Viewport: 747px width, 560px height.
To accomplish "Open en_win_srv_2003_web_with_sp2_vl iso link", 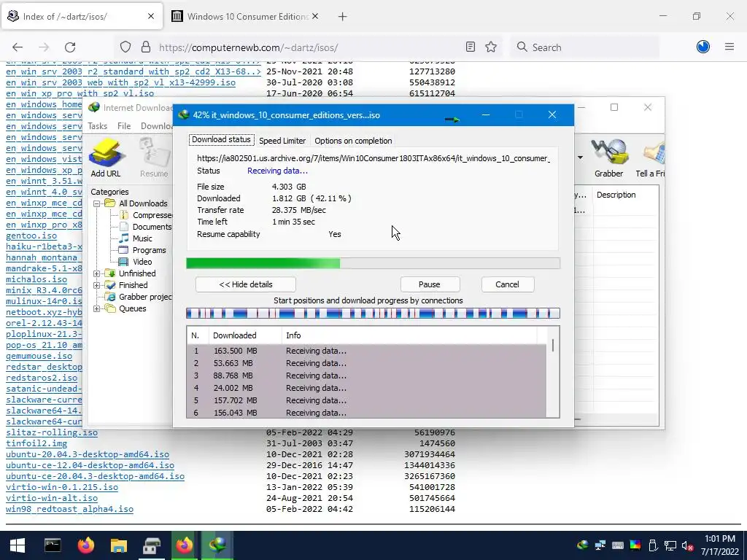I will point(120,82).
